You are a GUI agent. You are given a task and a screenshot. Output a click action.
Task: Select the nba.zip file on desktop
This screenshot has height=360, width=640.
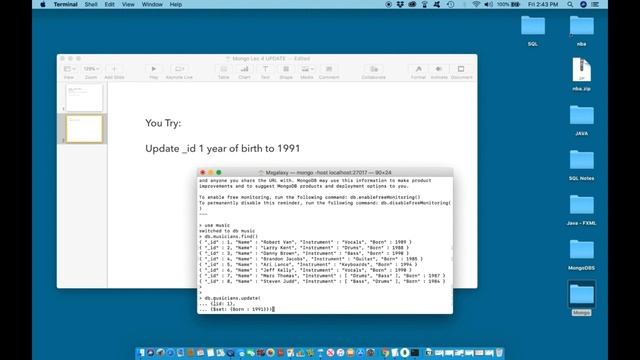[582, 74]
